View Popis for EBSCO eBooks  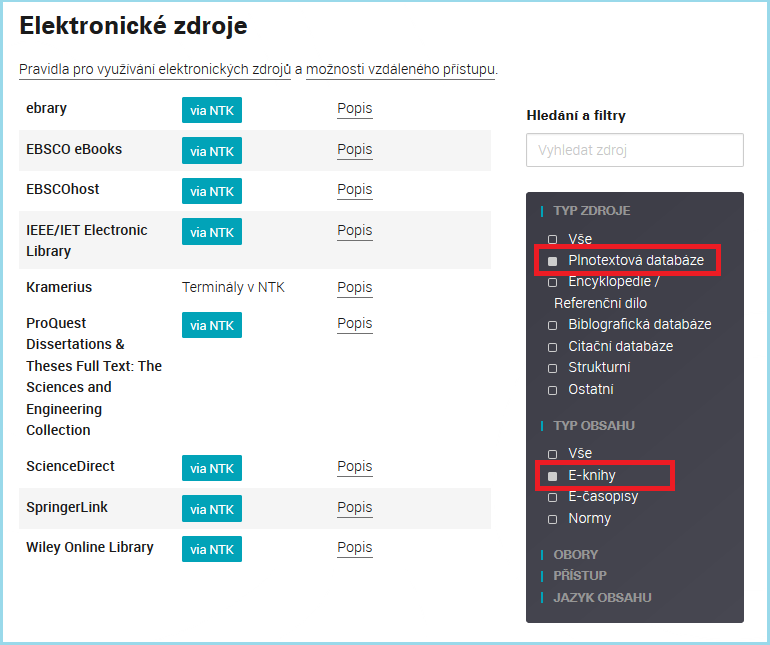pos(354,150)
